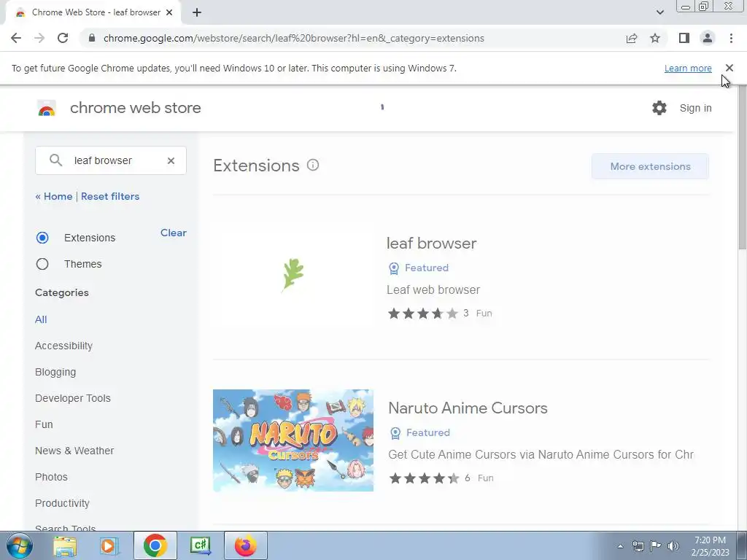Open Firefox from the taskbar

[x=245, y=545]
